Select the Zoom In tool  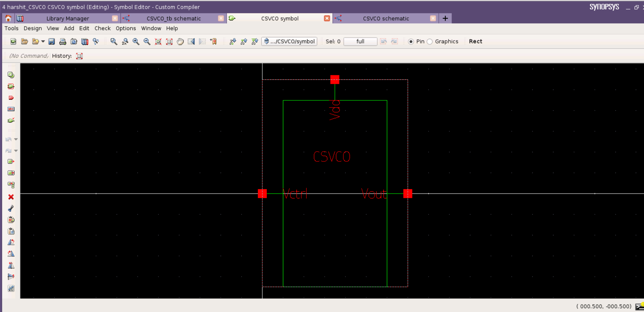click(136, 41)
